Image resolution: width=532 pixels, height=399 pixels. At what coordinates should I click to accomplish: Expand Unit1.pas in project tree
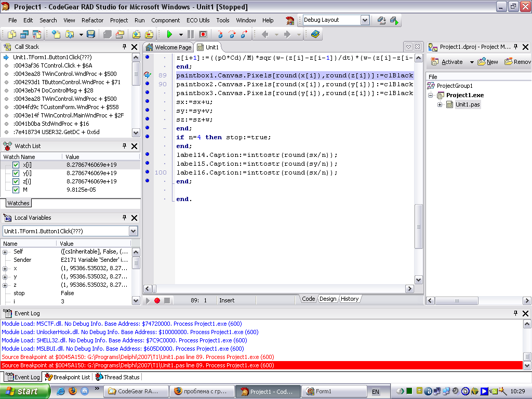[440, 104]
